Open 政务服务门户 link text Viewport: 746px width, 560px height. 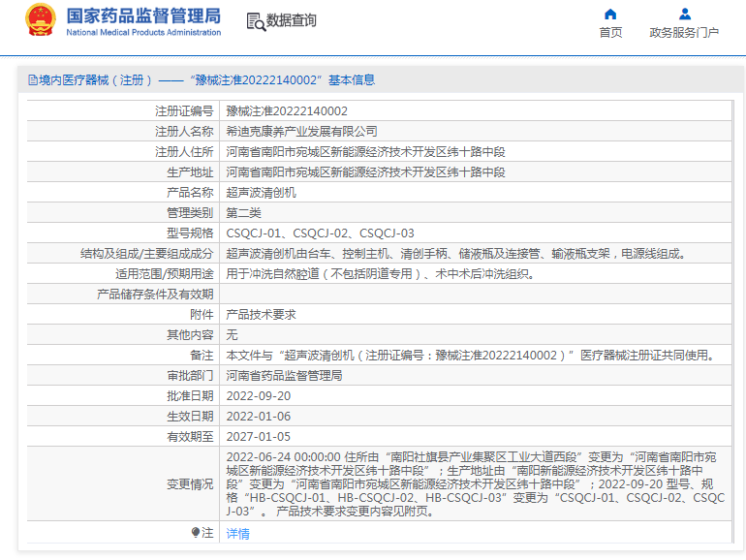(x=684, y=32)
